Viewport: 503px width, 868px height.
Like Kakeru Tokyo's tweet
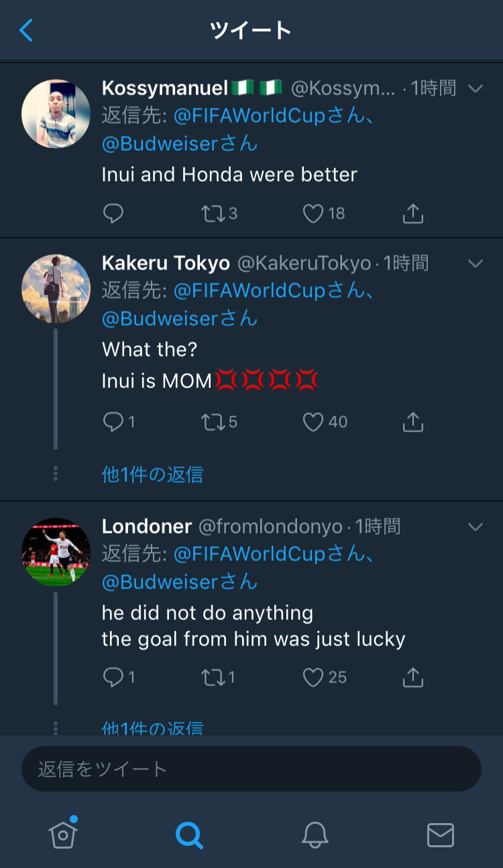313,422
